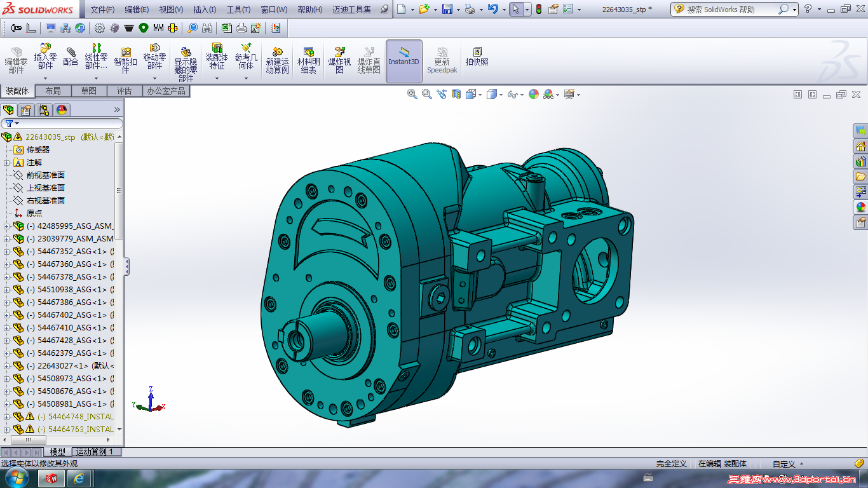
Task: Expand the 注解 annotations tree node
Action: click(x=7, y=163)
